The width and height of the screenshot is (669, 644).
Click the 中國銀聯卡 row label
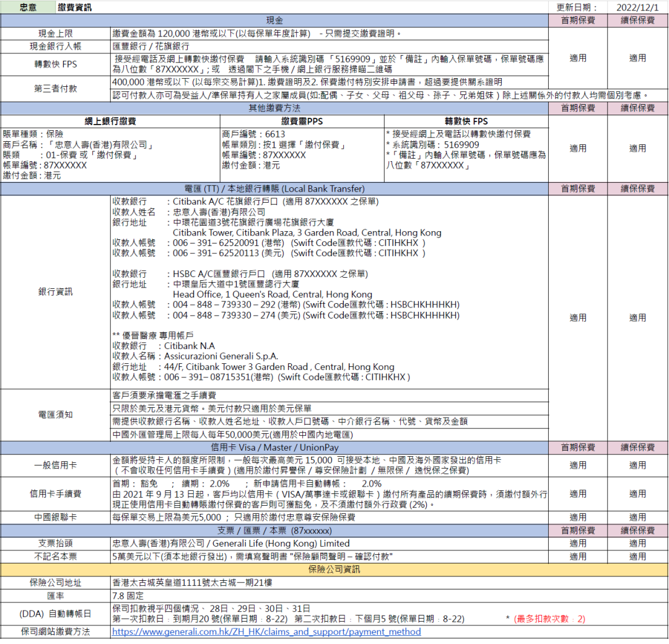55,517
